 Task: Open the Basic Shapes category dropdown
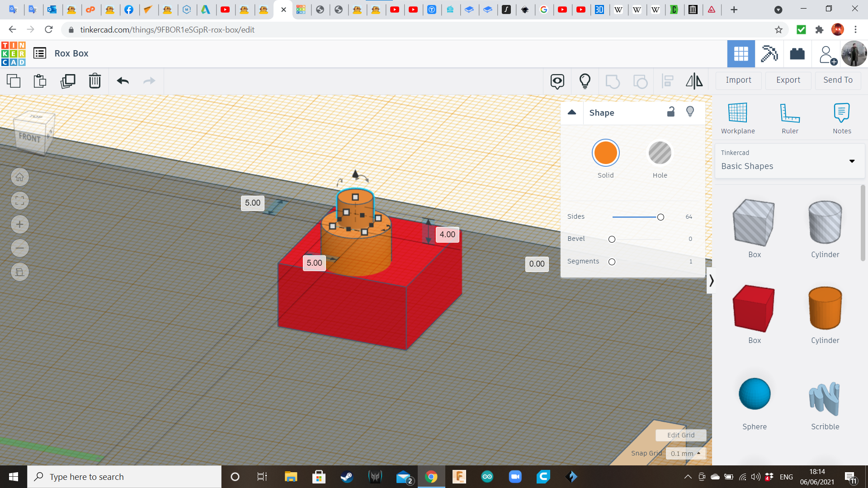click(x=852, y=161)
